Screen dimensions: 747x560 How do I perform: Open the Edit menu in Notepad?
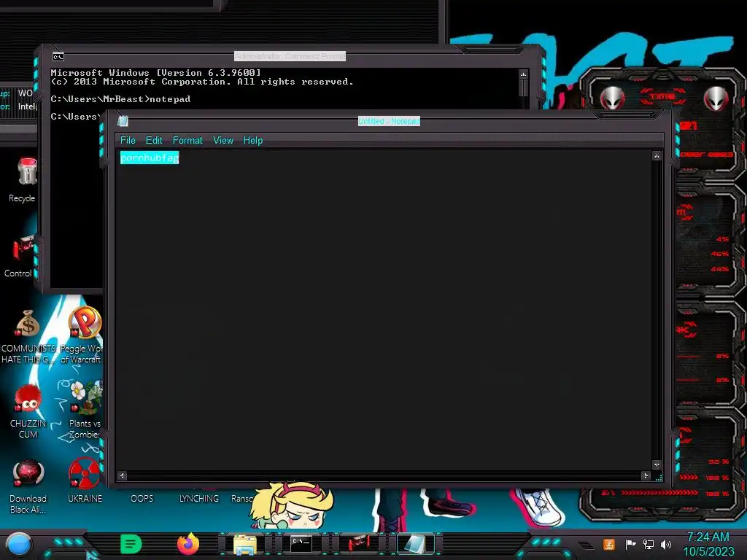point(154,141)
